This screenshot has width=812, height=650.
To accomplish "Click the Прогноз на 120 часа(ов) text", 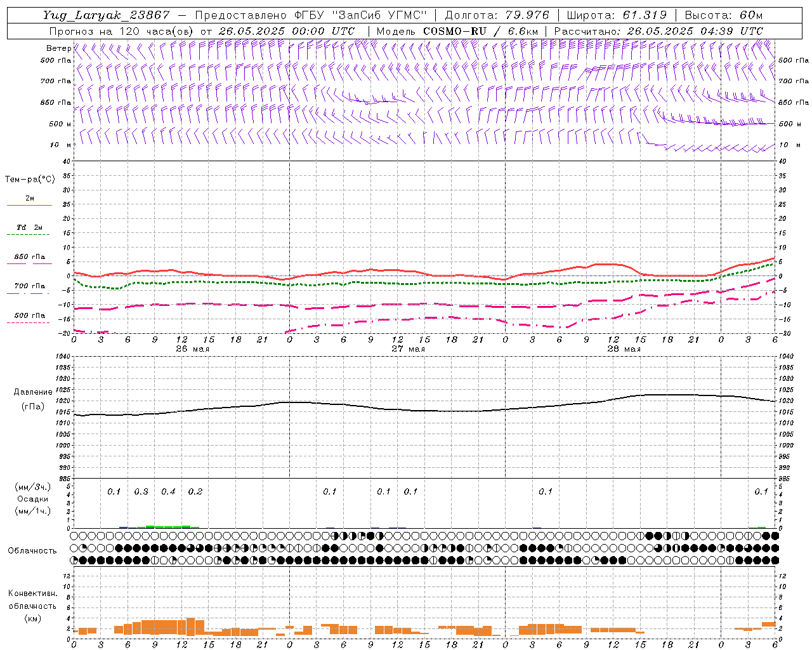I will pos(122,31).
